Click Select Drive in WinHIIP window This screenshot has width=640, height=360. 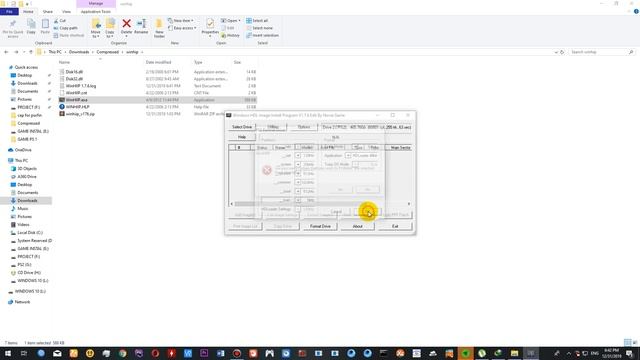[242, 127]
